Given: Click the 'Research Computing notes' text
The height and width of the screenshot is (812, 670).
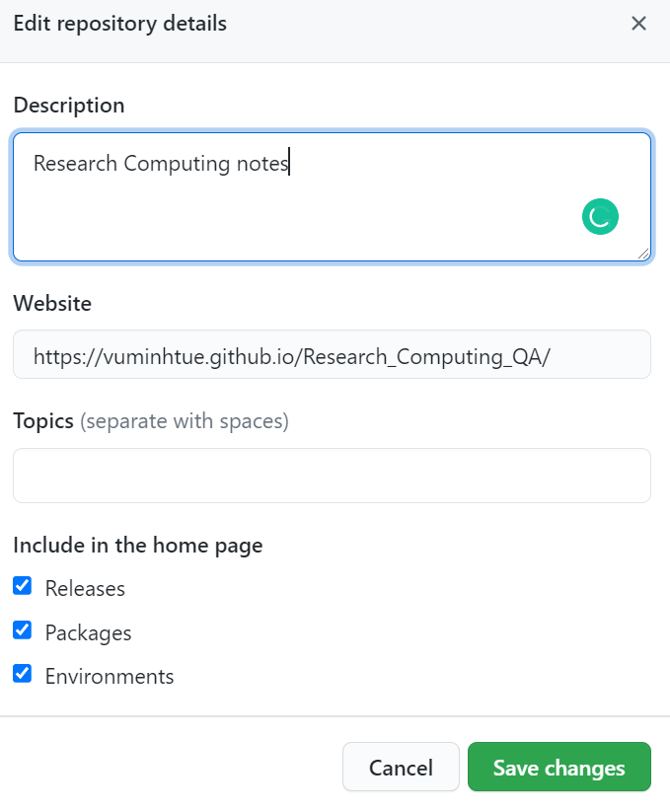Looking at the screenshot, I should click(161, 164).
